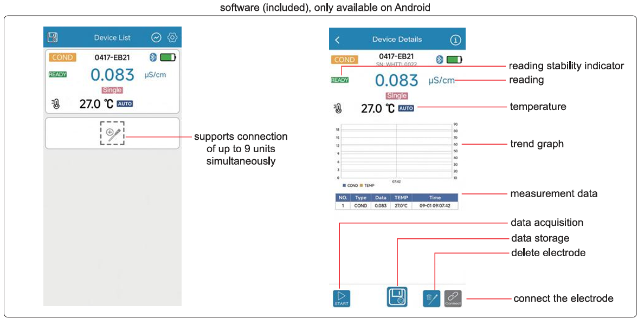Start data acquisition with the START button
The image size is (644, 325).
click(x=342, y=298)
